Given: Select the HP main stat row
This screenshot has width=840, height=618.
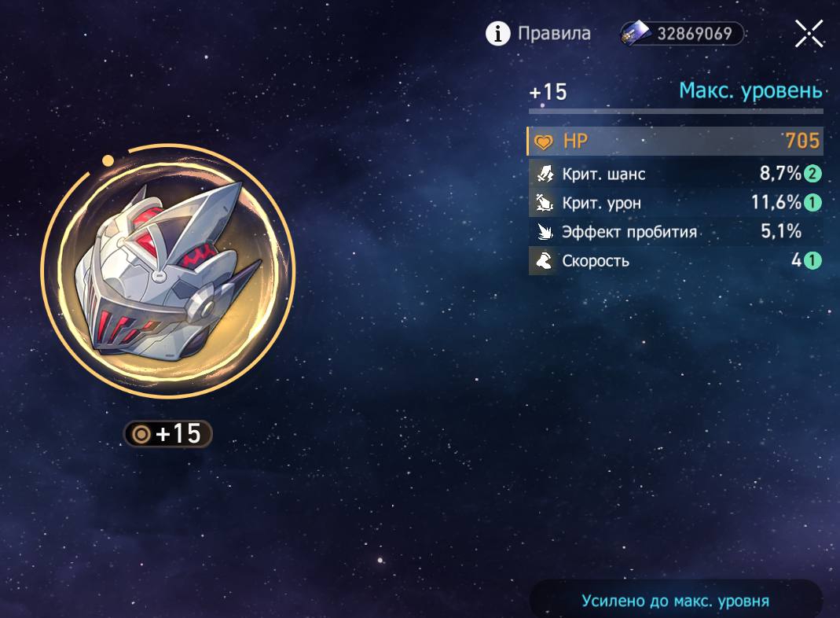Looking at the screenshot, I should coord(675,141).
